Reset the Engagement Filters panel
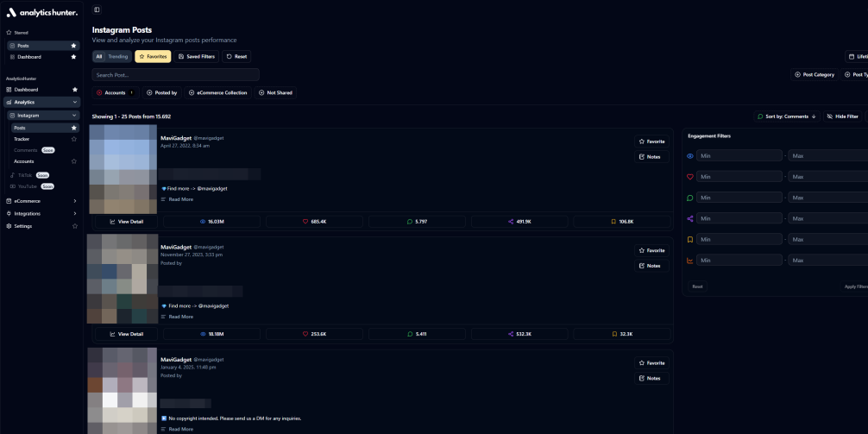 [x=697, y=286]
